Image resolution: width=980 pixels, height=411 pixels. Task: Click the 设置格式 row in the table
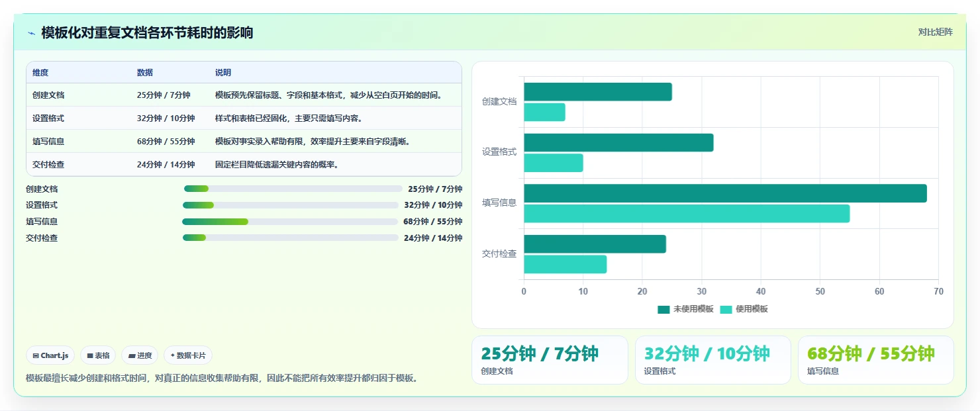pyautogui.click(x=244, y=118)
